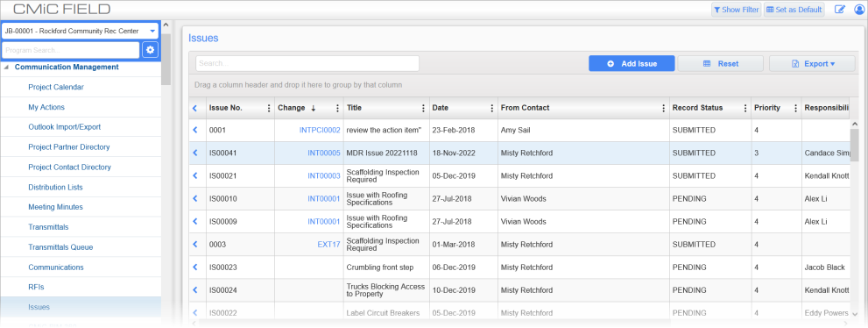Open change link INT00003

(324, 175)
